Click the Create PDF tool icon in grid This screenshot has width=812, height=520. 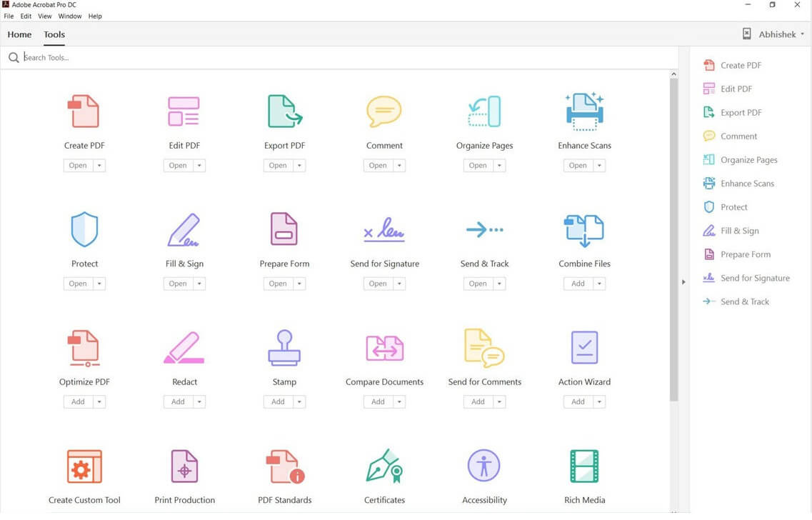(x=84, y=111)
